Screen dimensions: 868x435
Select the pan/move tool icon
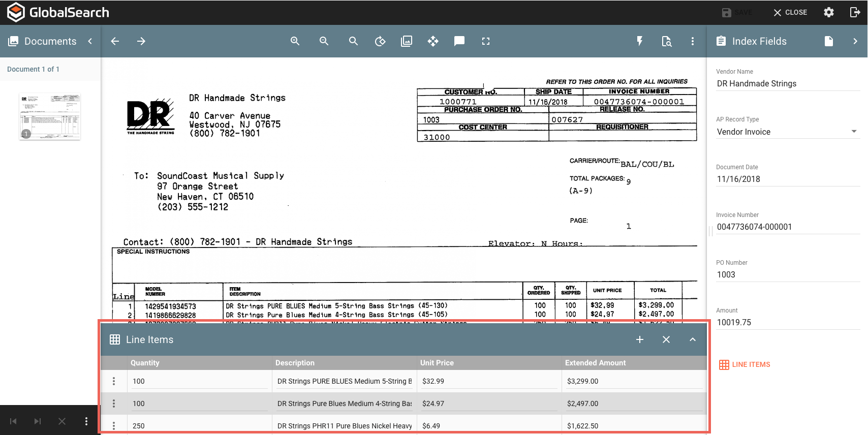tap(433, 41)
